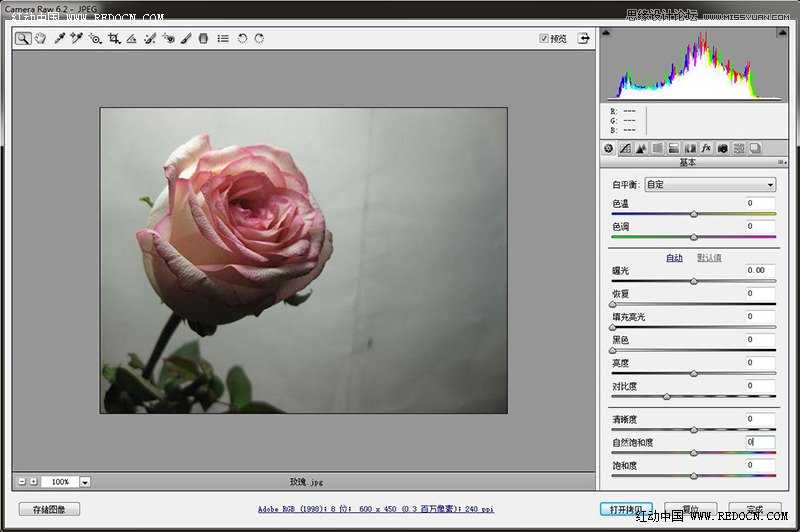Click the 亮度 brightness slider handle

pos(694,374)
